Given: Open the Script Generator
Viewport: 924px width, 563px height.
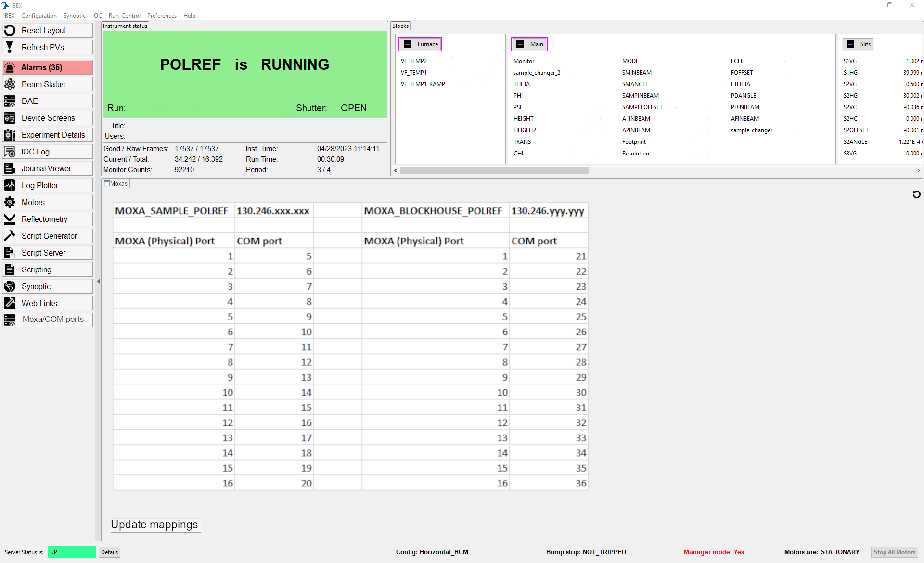Looking at the screenshot, I should pyautogui.click(x=47, y=235).
